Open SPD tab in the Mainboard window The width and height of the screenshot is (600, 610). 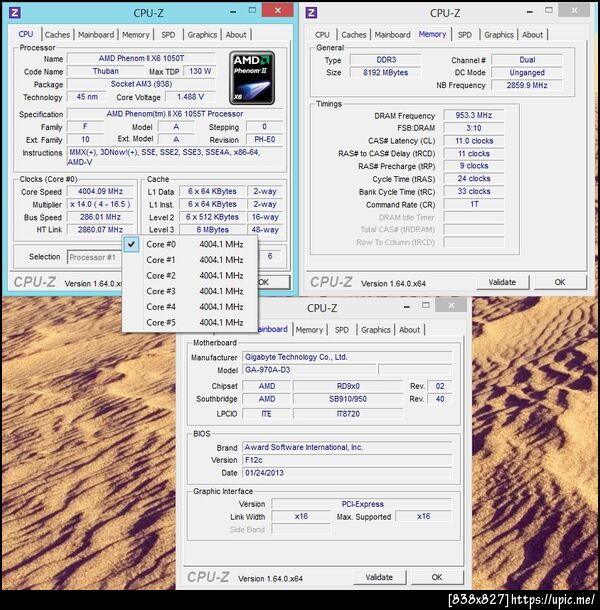point(342,330)
